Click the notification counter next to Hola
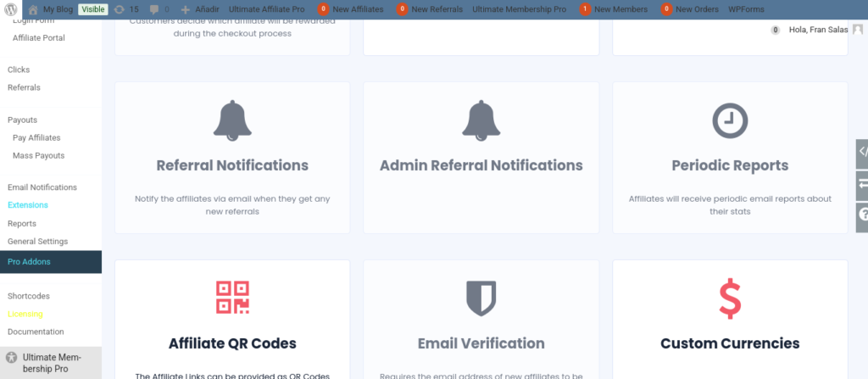The image size is (868, 379). pyautogui.click(x=776, y=30)
